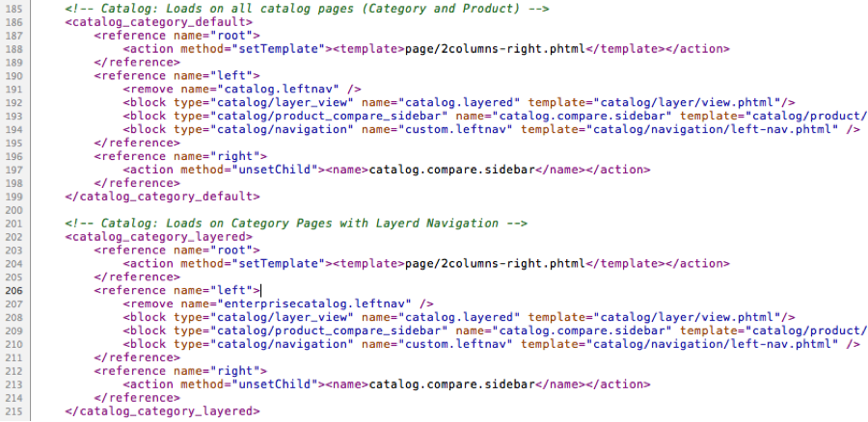Image resolution: width=868 pixels, height=422 pixels.
Task: Place cursor at reference name="left" on line 206
Action: (176, 290)
